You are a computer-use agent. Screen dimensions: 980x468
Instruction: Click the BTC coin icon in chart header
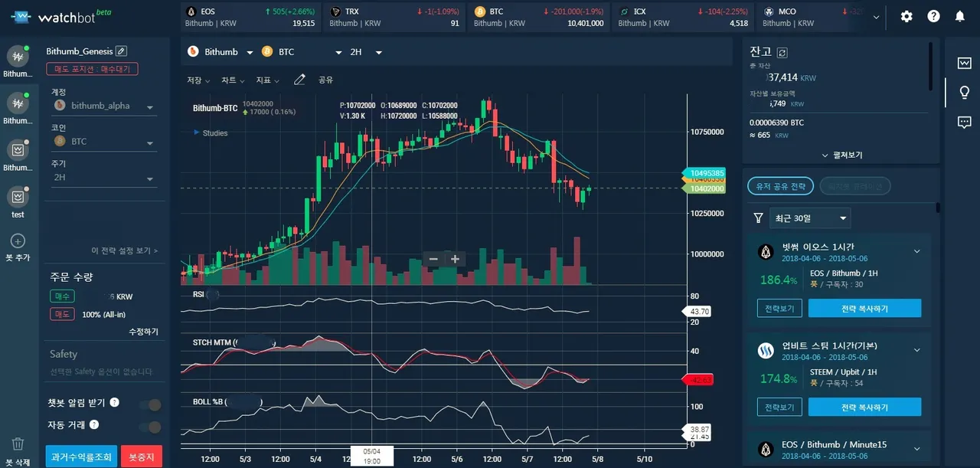[x=267, y=52]
